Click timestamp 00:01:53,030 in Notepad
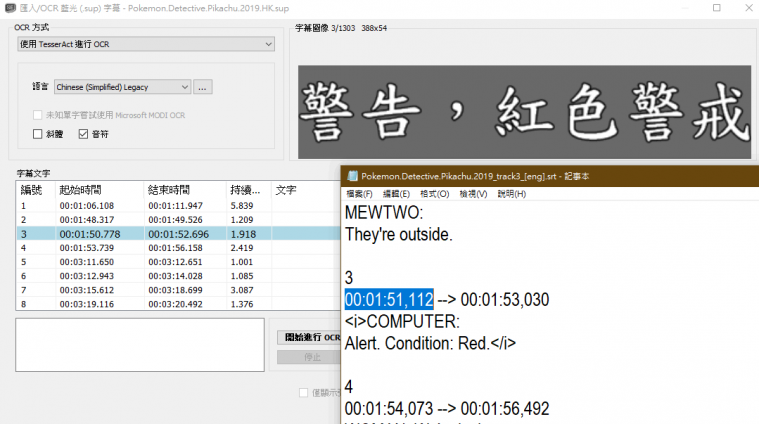This screenshot has width=759, height=424. point(505,300)
